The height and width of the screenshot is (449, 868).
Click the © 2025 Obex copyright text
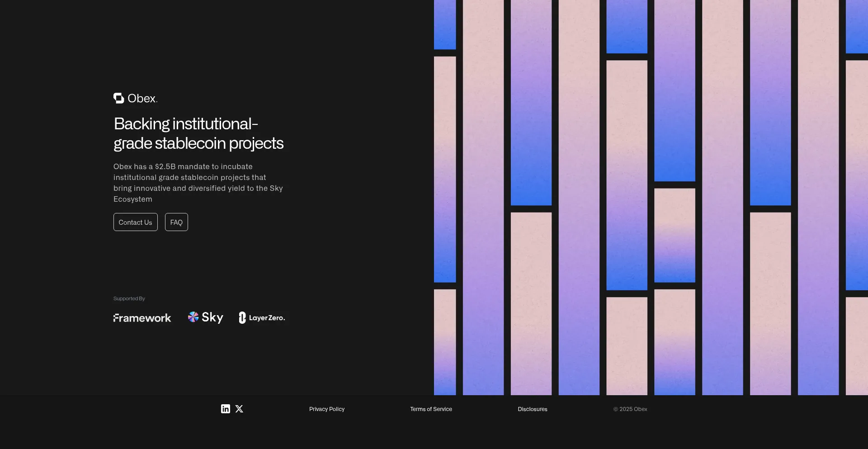point(630,409)
